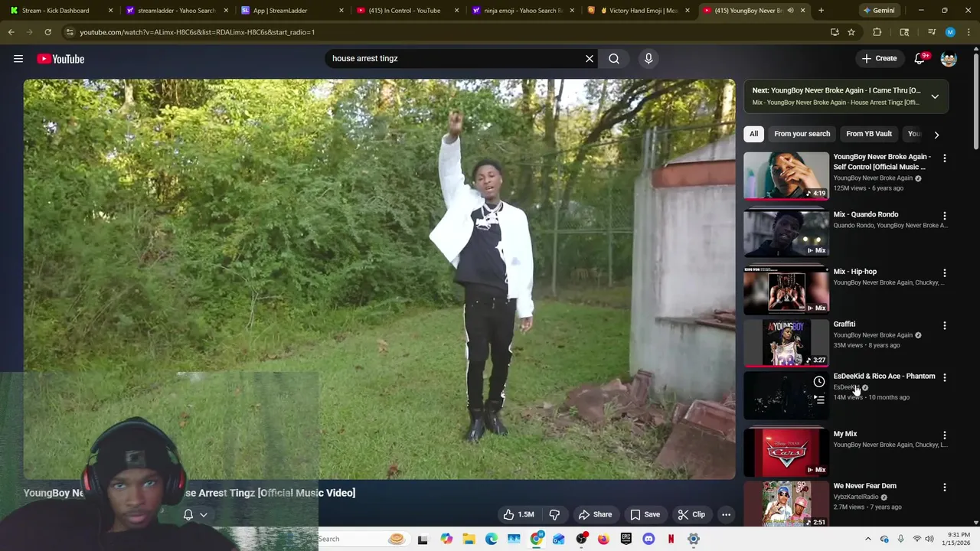Mute the YoungBoy tab speaker icon
The image size is (980, 551).
pyautogui.click(x=790, y=11)
